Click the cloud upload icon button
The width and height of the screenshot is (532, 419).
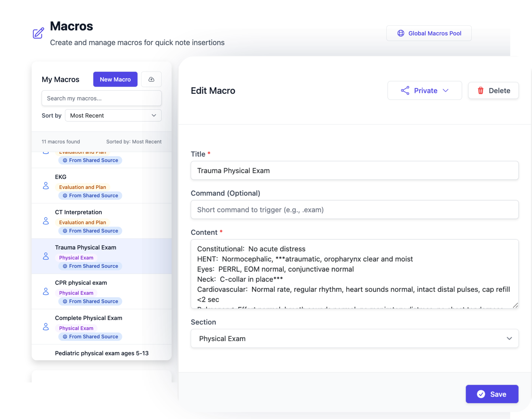pos(151,79)
